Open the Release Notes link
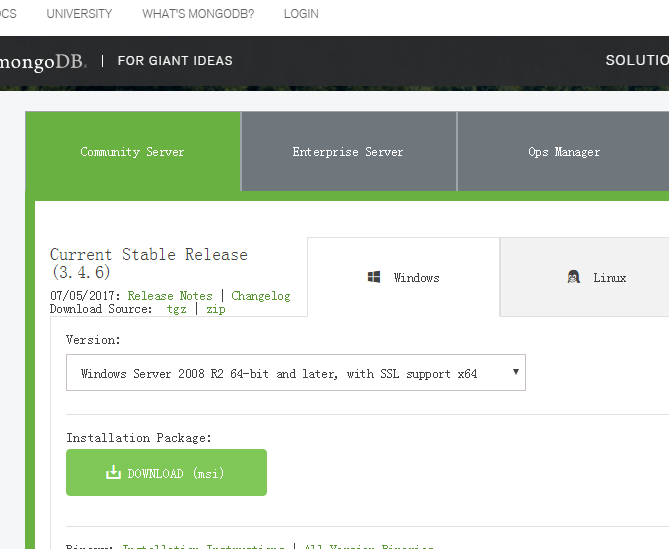Screen dimensions: 669x549 pos(170,296)
